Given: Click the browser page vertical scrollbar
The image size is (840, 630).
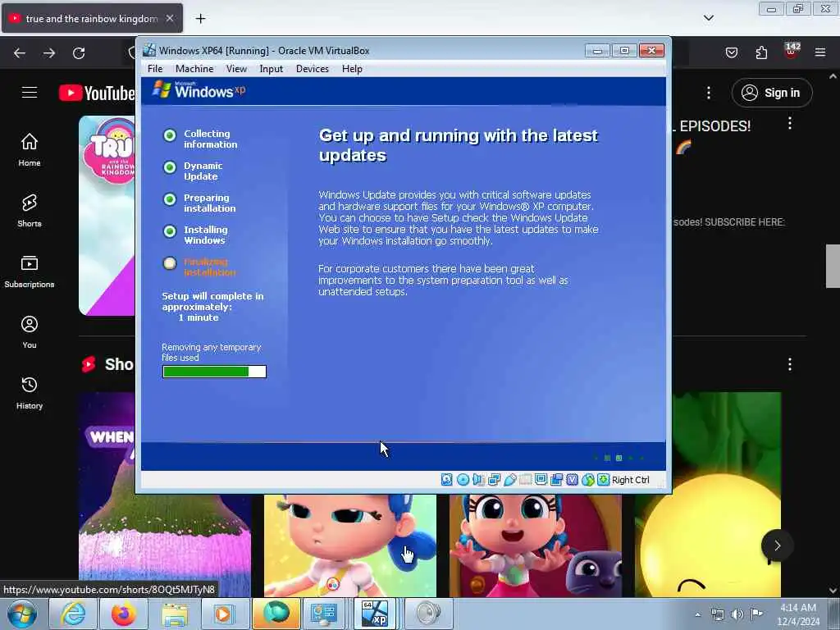Looking at the screenshot, I should [833, 266].
